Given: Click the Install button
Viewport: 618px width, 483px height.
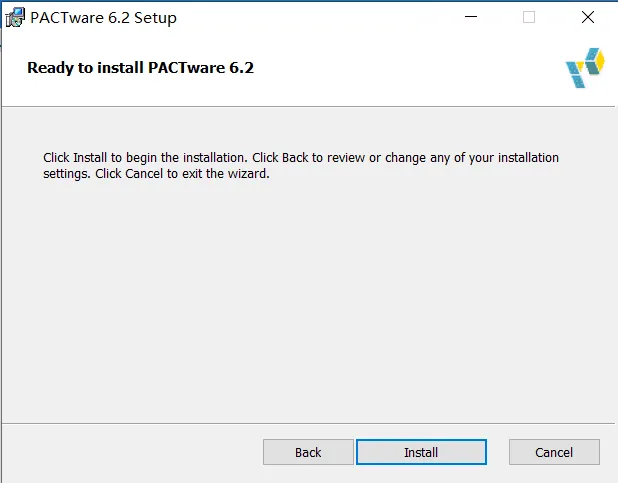Looking at the screenshot, I should click(421, 452).
